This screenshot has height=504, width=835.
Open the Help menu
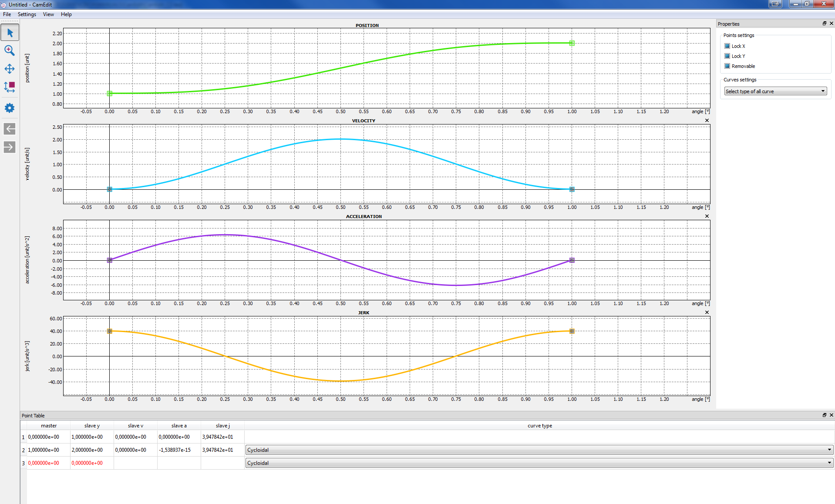(x=66, y=14)
